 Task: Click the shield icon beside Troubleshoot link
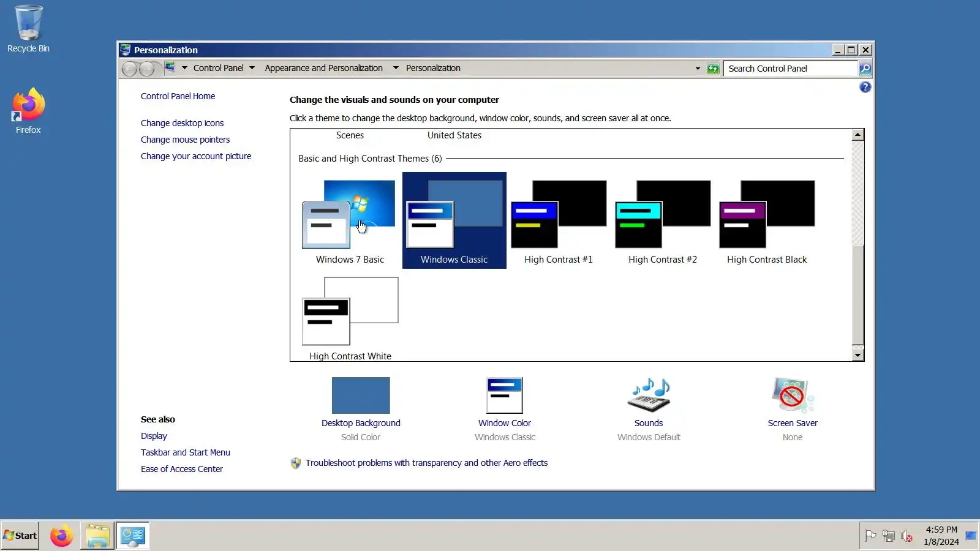tap(296, 463)
